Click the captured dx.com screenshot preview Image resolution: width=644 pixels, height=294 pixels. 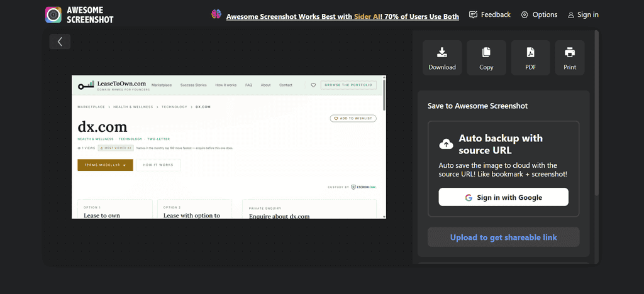[x=229, y=147]
